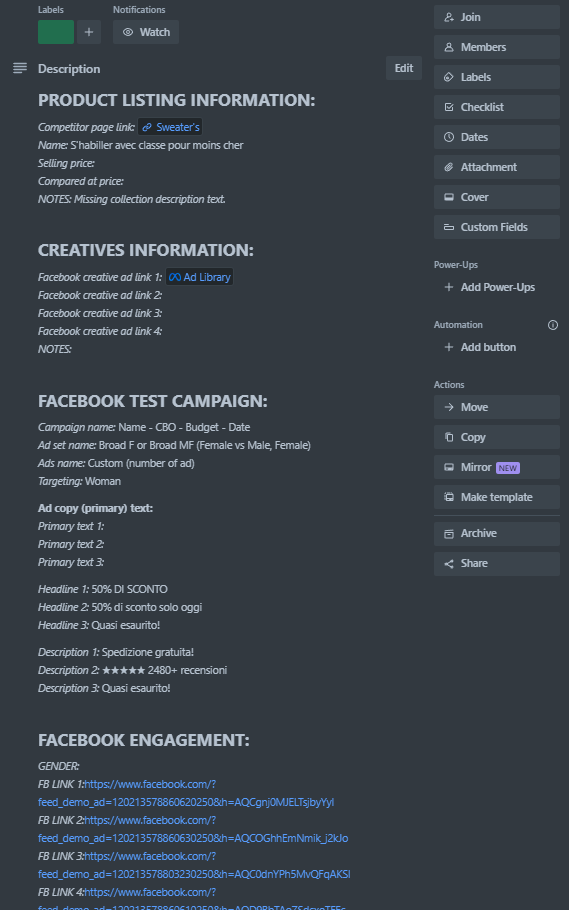The height and width of the screenshot is (910, 569).
Task: Open Labels from the sidebar
Action: point(496,77)
